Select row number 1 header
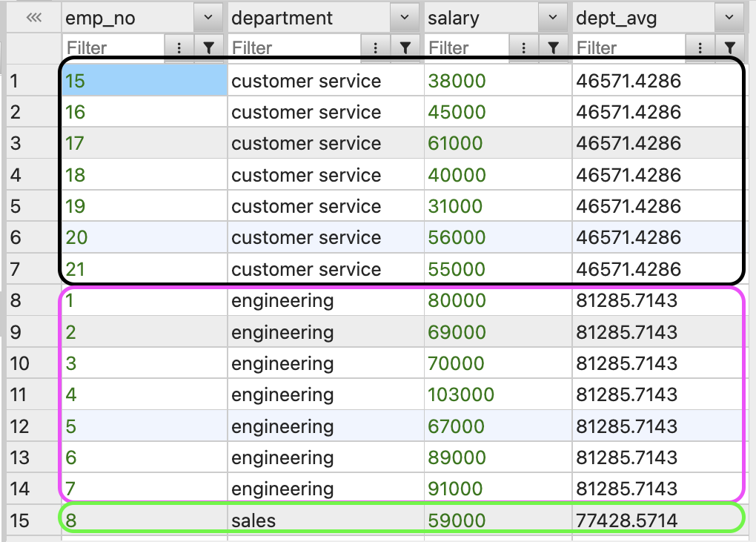 (34, 81)
